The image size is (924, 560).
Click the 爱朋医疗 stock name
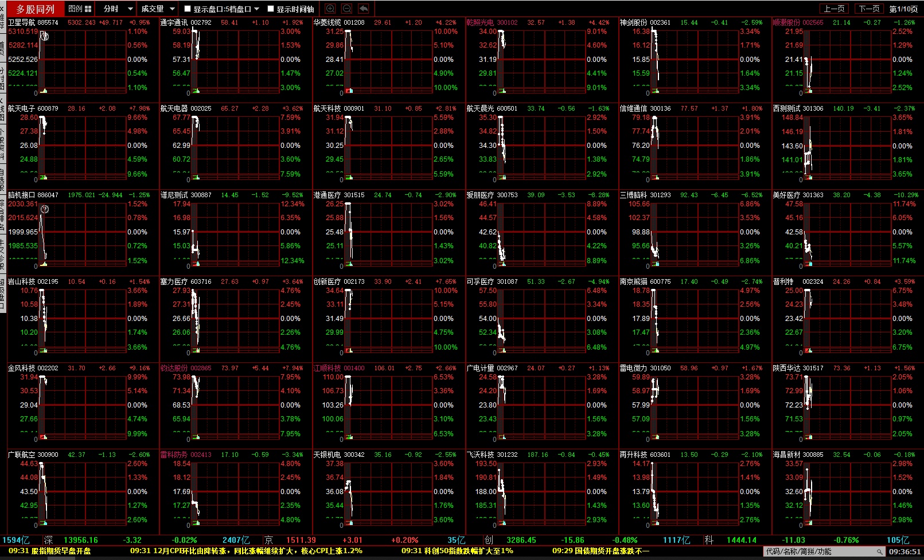pyautogui.click(x=480, y=195)
